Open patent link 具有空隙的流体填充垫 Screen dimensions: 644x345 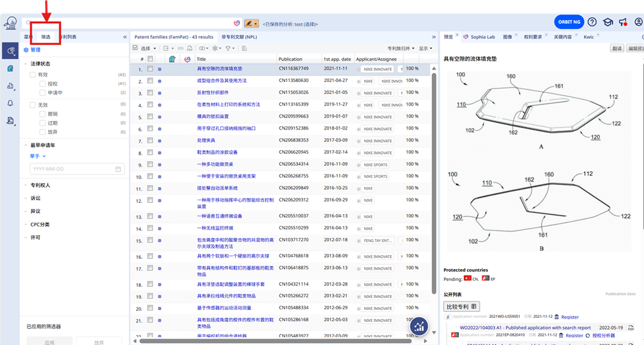[x=220, y=69]
